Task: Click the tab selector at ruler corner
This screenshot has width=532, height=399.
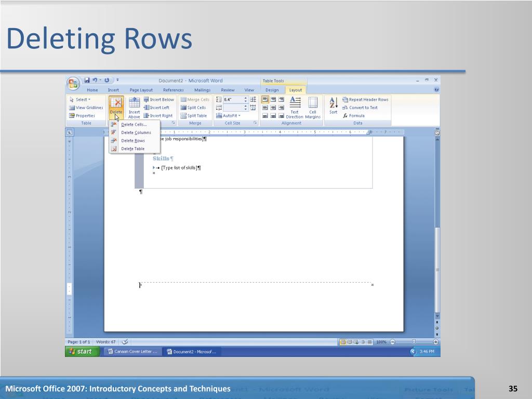Action: coord(70,132)
